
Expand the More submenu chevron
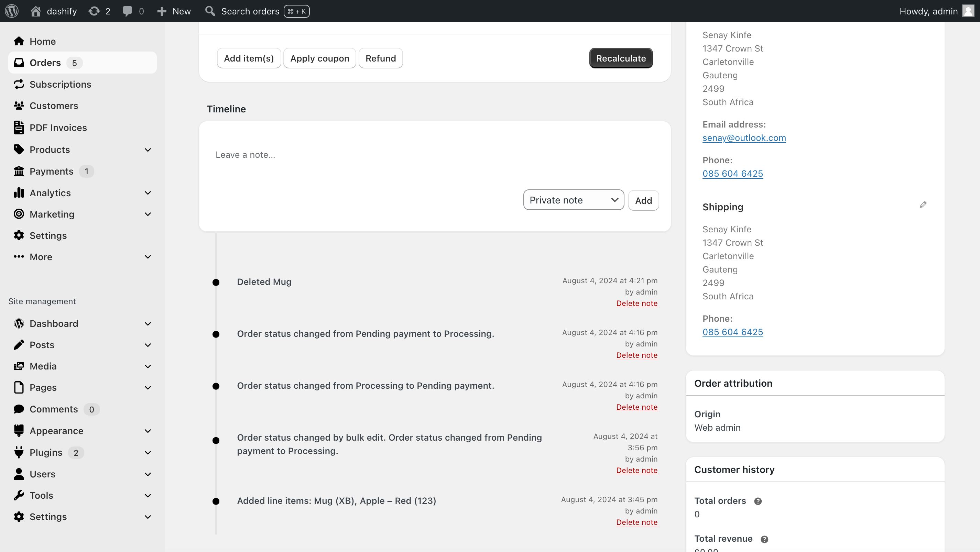coord(148,257)
